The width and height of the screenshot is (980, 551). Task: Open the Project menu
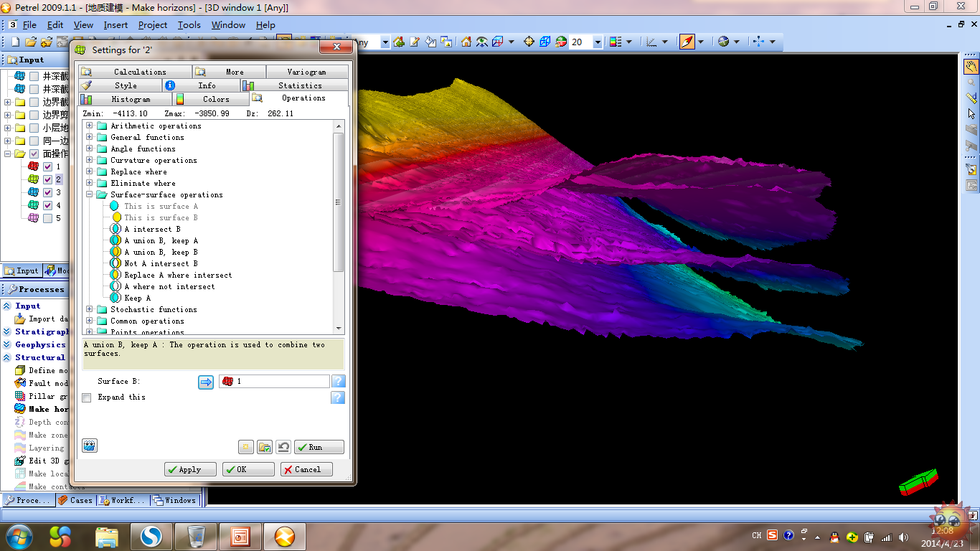click(x=153, y=24)
